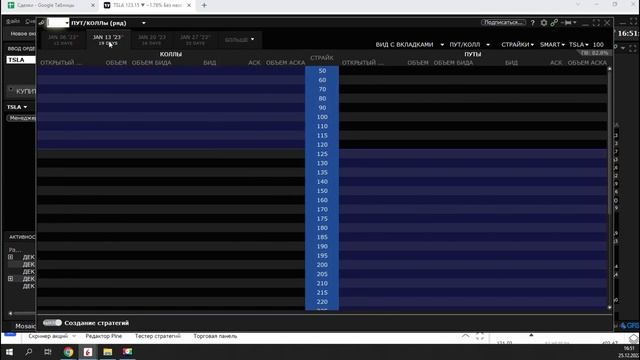The height and width of the screenshot is (360, 640).
Task: Open the TSLA symbol dropdown in chain toolbar
Action: (x=579, y=44)
